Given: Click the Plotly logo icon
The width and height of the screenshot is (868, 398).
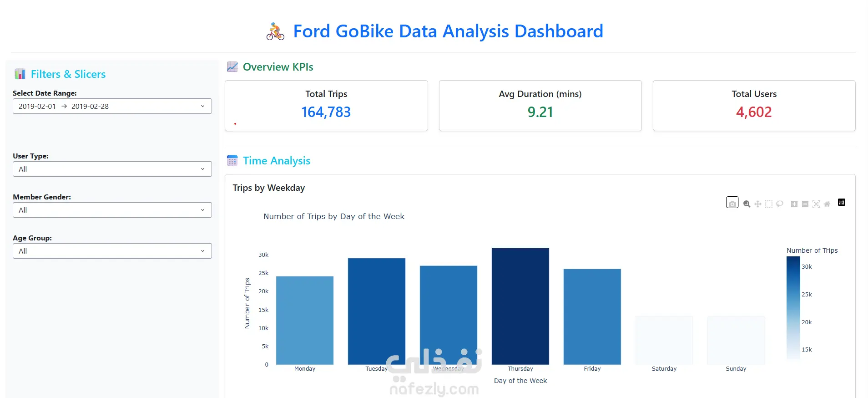Looking at the screenshot, I should [x=841, y=203].
